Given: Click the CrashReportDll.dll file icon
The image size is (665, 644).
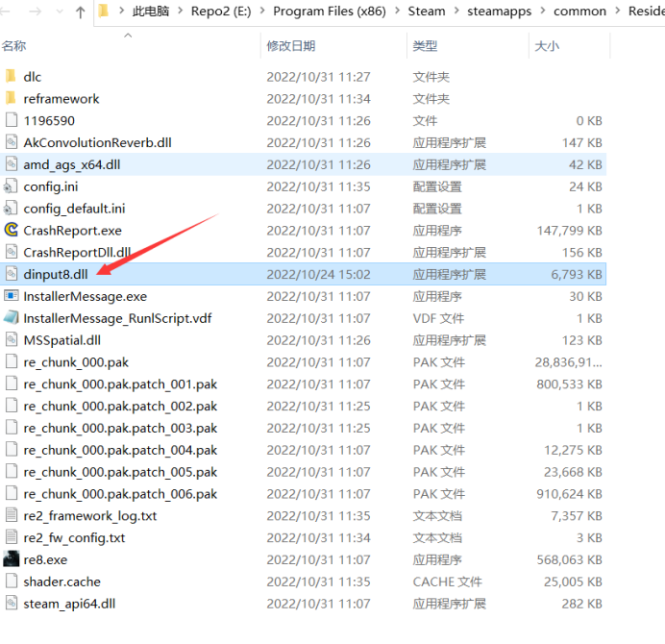Looking at the screenshot, I should 12,253.
